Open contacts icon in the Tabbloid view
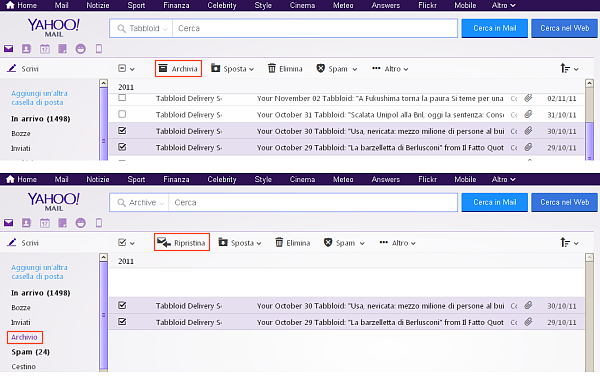 click(26, 49)
